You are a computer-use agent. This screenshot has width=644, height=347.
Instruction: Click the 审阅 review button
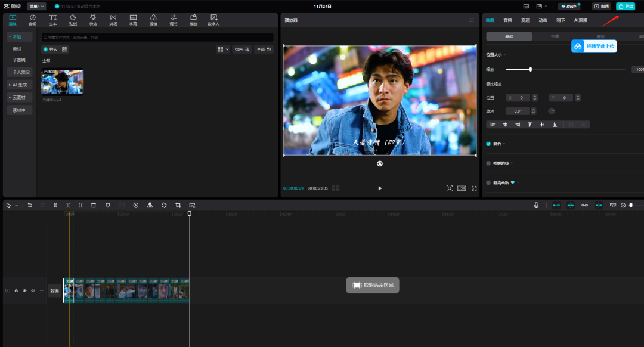tap(601, 6)
